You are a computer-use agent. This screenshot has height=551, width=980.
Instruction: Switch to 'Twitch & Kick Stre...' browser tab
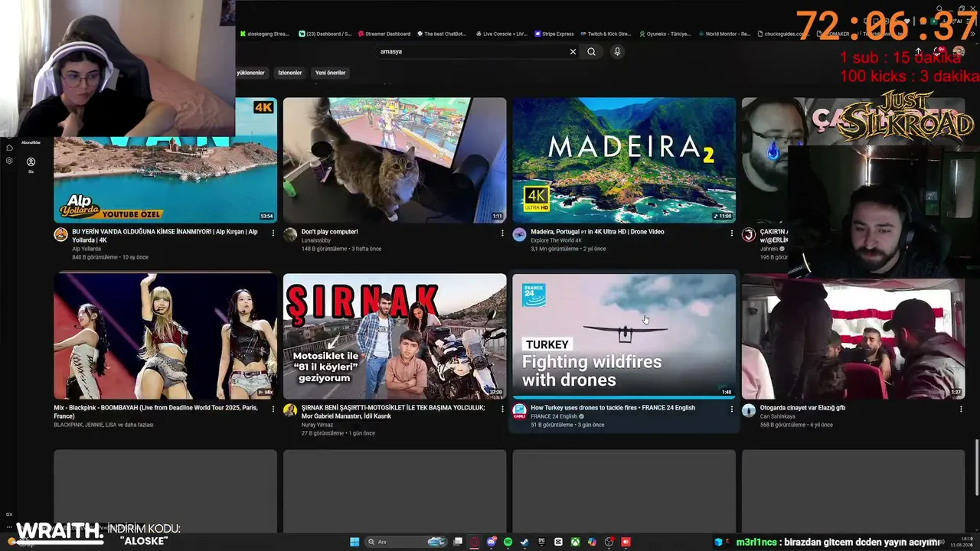click(x=606, y=34)
